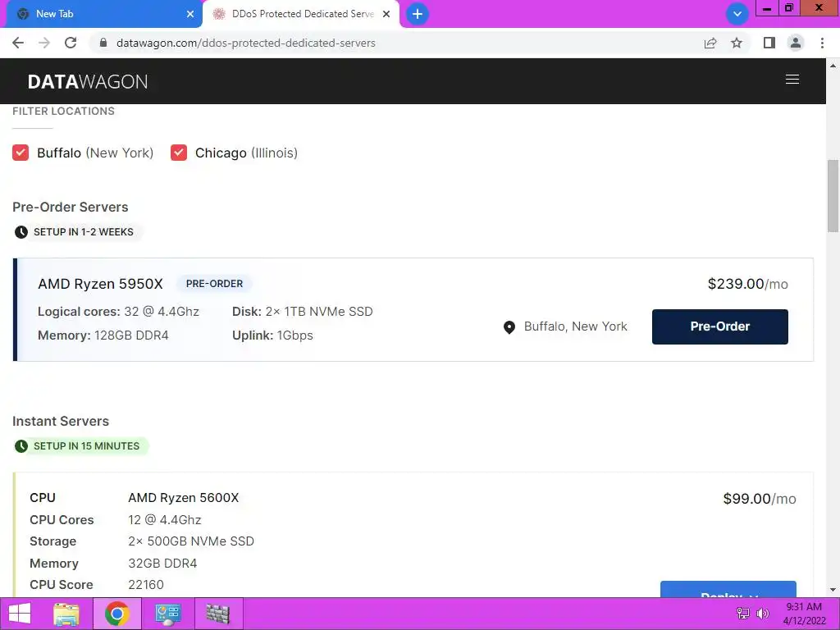Click the Pre-Order button for Ryzen 5950X
The width and height of the screenshot is (840, 630).
(720, 326)
